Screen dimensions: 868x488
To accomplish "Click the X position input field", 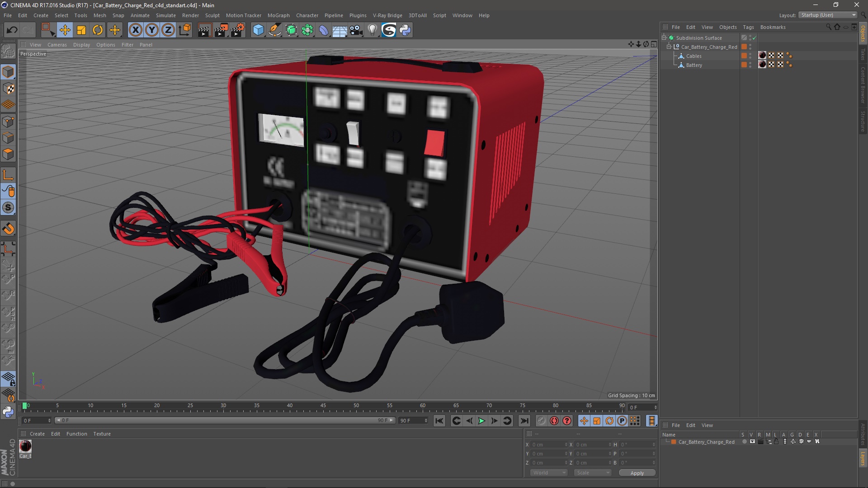I will 549,445.
